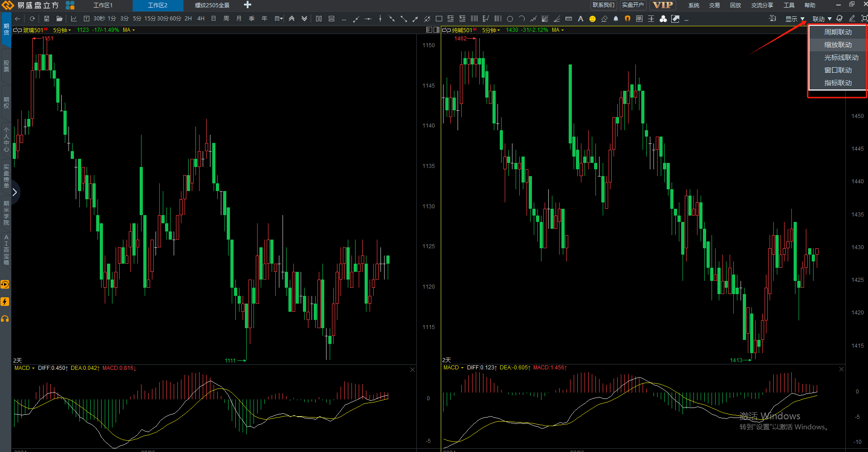Click the alert bell icon

click(616, 19)
